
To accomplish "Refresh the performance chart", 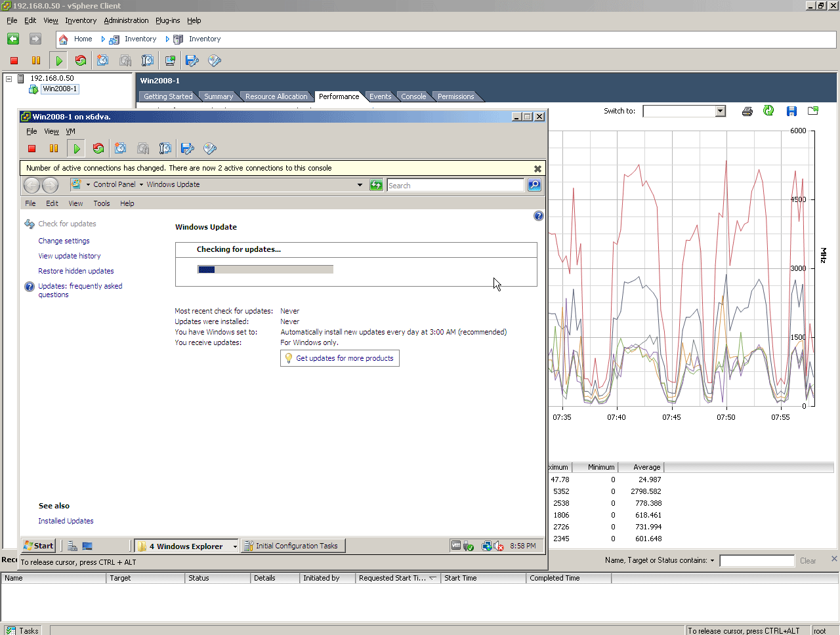I will (768, 111).
